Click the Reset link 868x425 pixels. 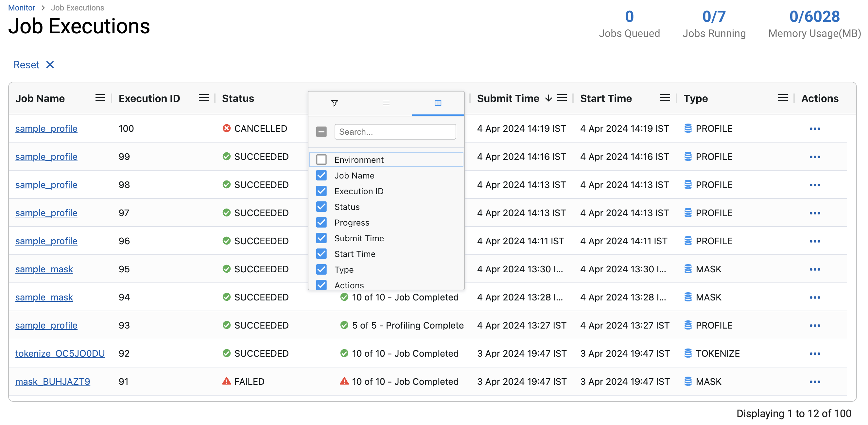pyautogui.click(x=26, y=65)
